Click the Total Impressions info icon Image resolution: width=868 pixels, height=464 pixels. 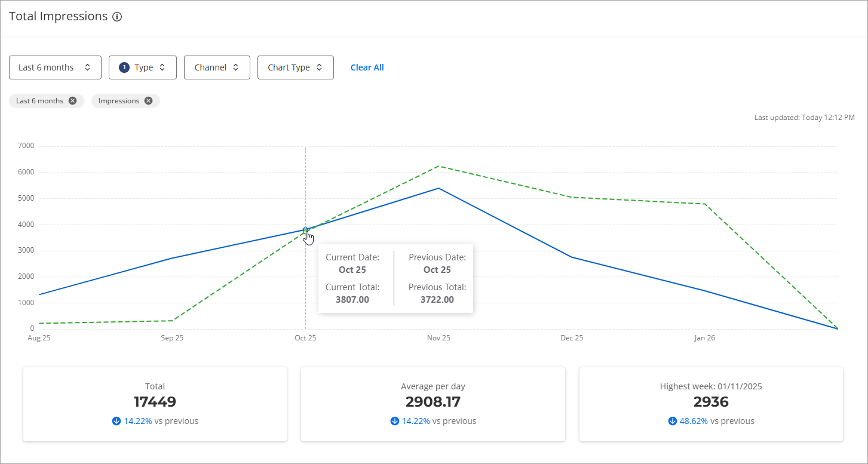[x=117, y=17]
